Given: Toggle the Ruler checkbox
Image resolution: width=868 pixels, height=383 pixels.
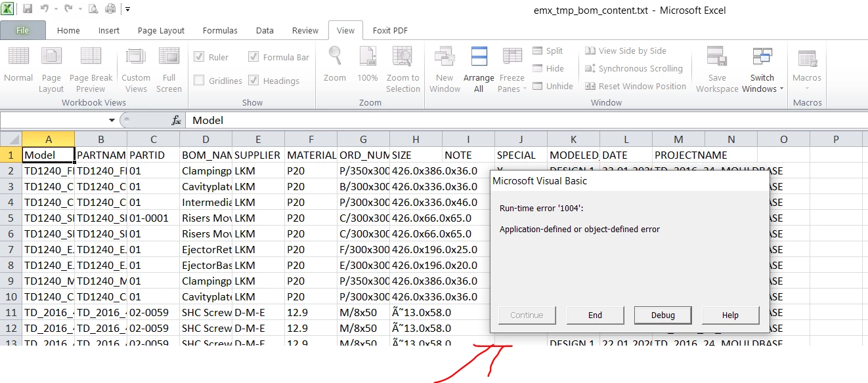Looking at the screenshot, I should tap(199, 57).
